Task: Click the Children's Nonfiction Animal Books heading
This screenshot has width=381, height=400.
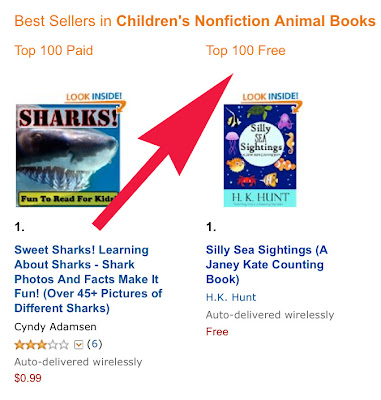Action: (246, 21)
